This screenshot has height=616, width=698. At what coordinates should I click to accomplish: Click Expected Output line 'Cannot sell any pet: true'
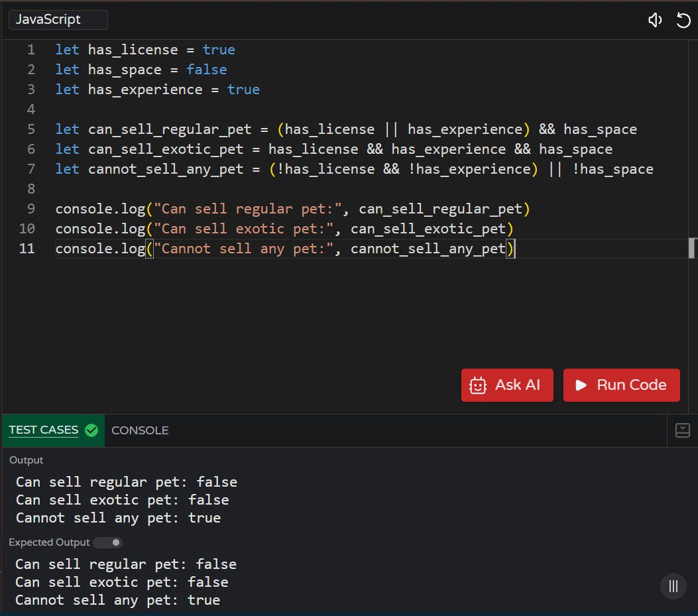coord(118,600)
